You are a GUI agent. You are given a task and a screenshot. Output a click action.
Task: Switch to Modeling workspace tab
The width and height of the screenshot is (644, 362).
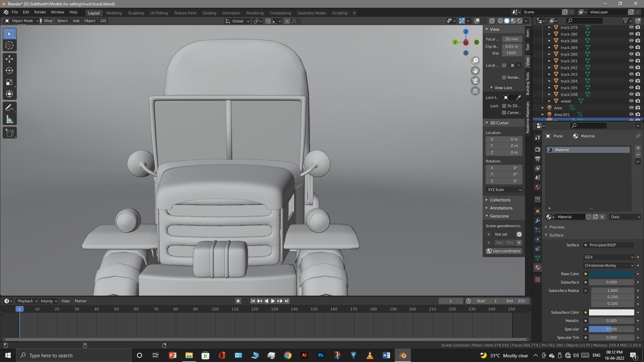point(114,13)
